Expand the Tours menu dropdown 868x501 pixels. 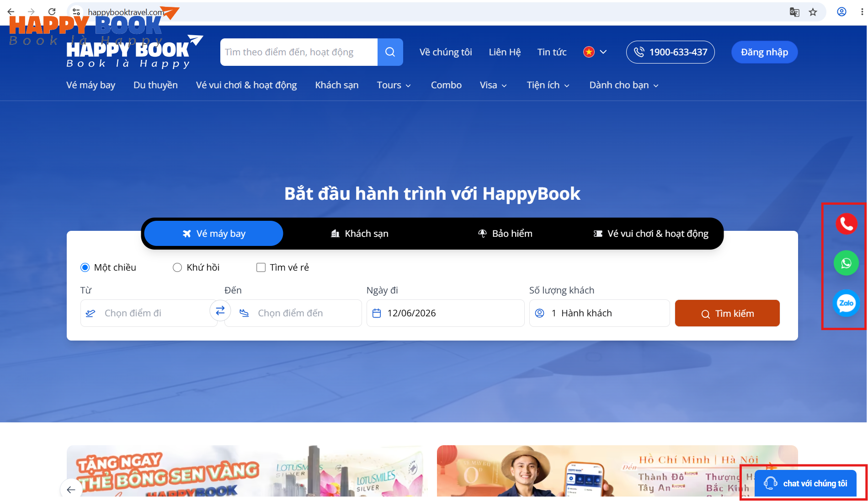[x=394, y=85]
